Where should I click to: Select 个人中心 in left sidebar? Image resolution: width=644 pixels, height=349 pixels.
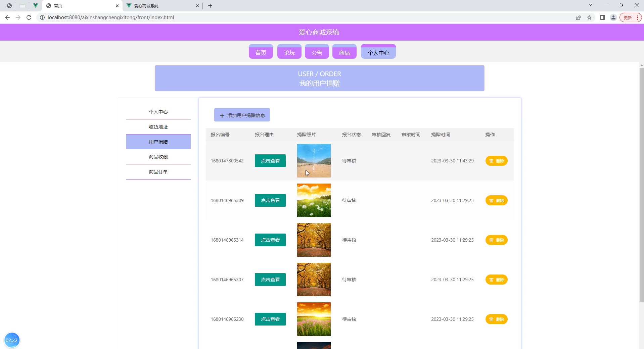pos(158,112)
